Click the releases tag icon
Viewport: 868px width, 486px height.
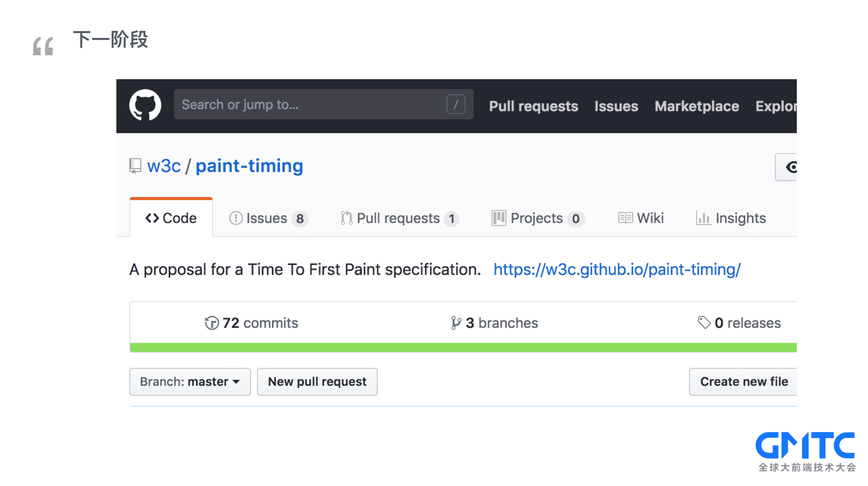coord(704,322)
